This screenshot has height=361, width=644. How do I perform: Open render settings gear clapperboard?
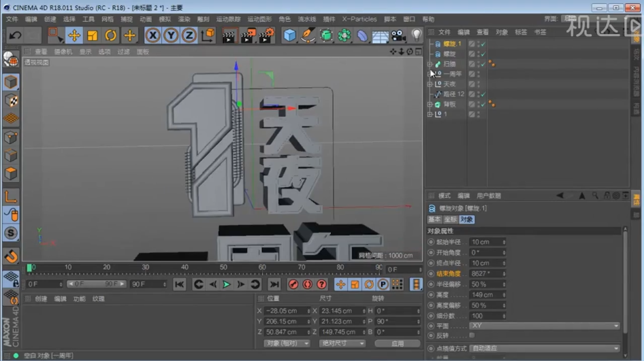point(266,35)
